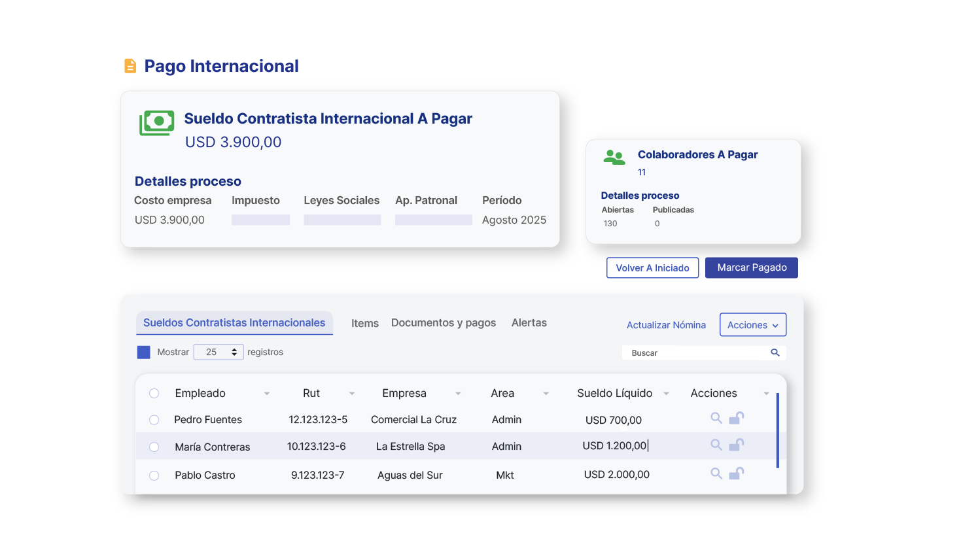Viewport: 980px width, 548px height.
Task: View details for Pablo Castro with magnifier icon
Action: tap(716, 473)
